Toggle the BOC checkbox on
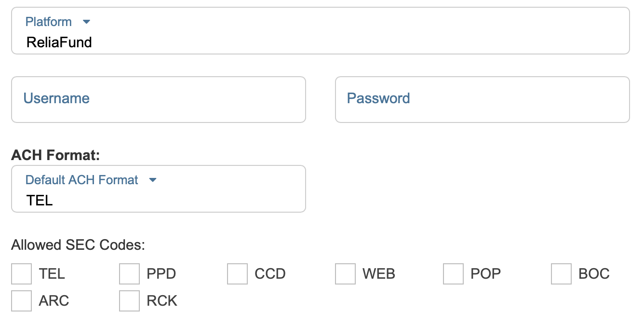Image resolution: width=644 pixels, height=325 pixels. 561,274
